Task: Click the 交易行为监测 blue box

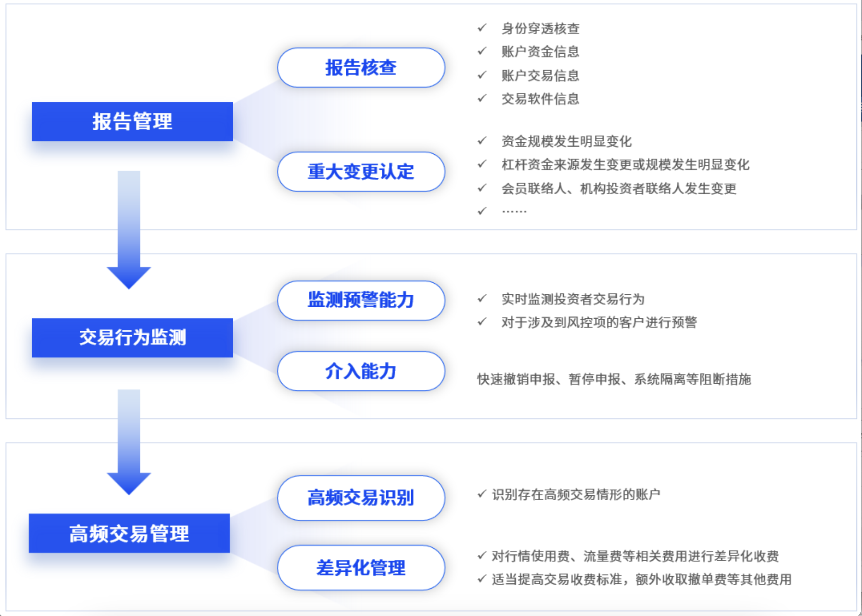Action: [x=132, y=337]
